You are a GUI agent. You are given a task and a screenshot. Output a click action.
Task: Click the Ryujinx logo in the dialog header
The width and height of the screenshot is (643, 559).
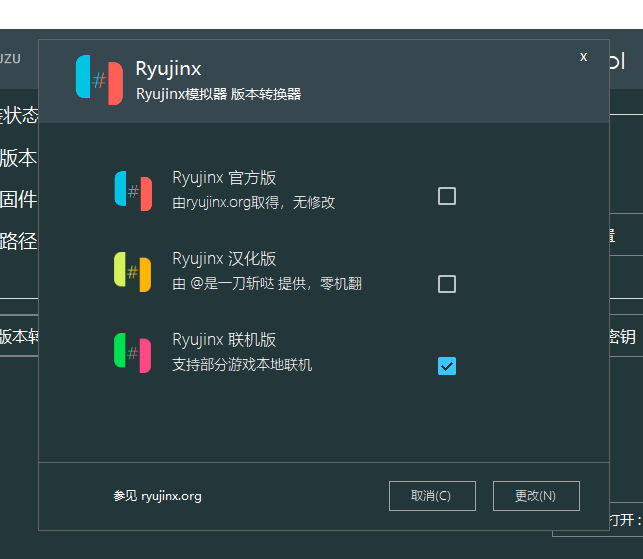[x=99, y=81]
